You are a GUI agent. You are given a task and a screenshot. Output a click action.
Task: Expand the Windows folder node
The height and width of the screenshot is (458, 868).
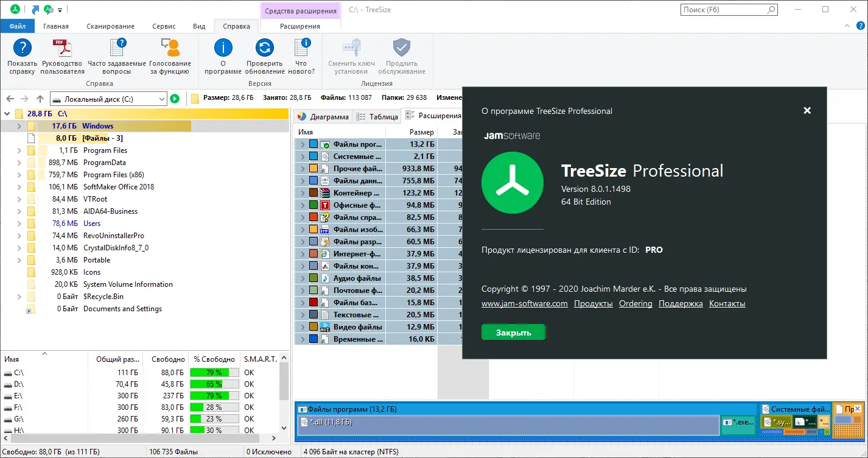[19, 126]
